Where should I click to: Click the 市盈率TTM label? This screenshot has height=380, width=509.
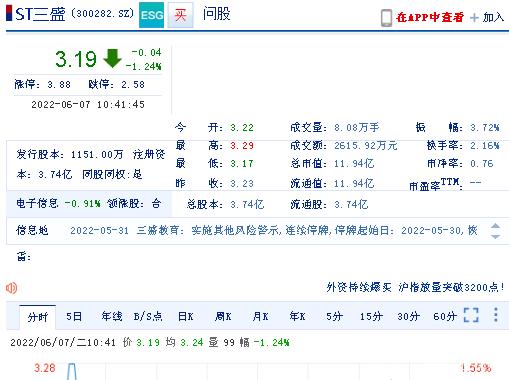pos(436,184)
